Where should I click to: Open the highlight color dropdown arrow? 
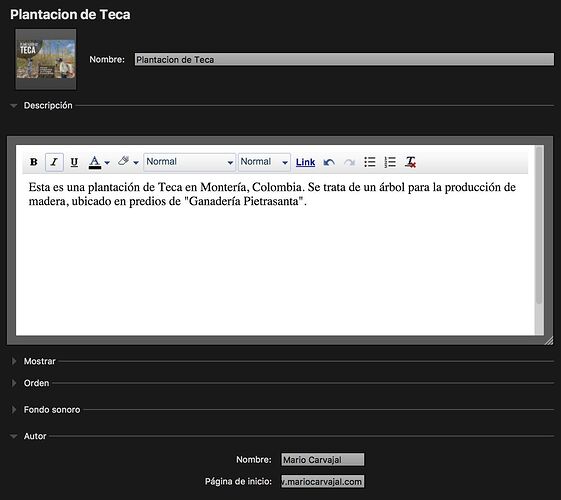coord(136,163)
